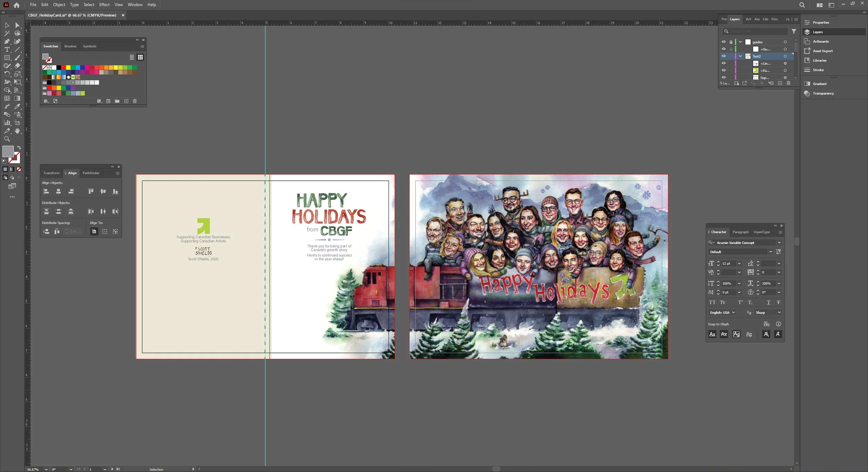The image size is (868, 472).
Task: Delete selection with Layers panel trash icon
Action: [x=788, y=83]
